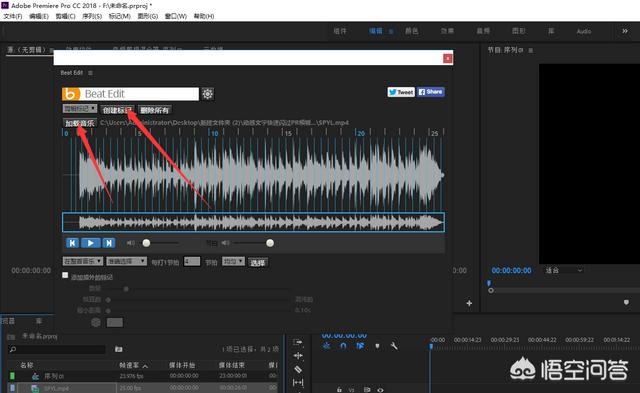Open the 剪辑(C) menu

coord(65,16)
